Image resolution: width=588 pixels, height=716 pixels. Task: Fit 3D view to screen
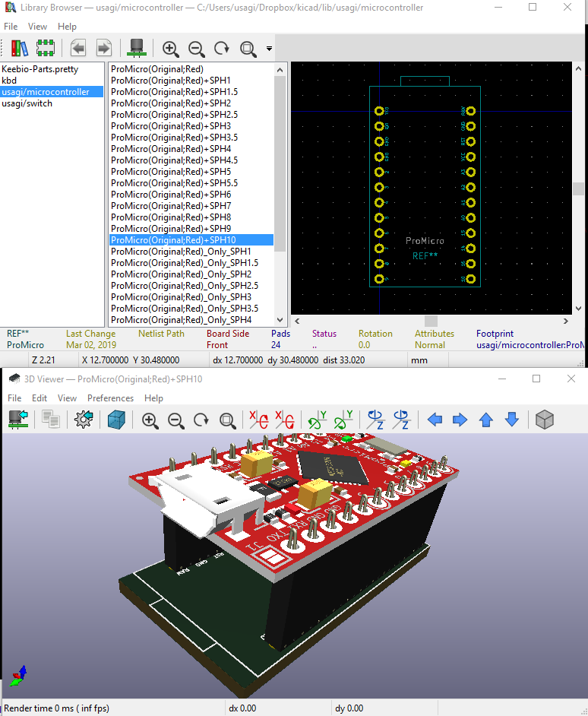pyautogui.click(x=227, y=420)
